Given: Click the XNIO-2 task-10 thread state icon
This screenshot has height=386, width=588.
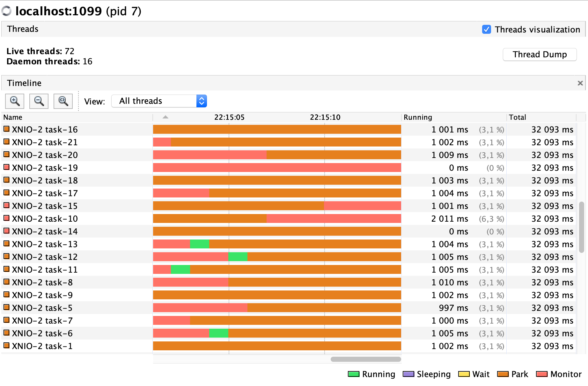Looking at the screenshot, I should coord(6,218).
